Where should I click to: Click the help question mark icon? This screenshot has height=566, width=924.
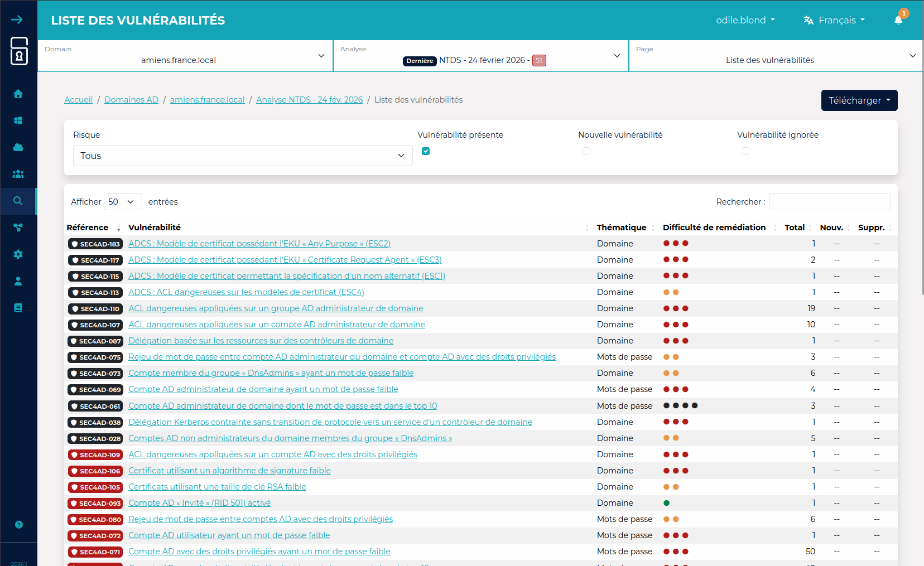tap(18, 525)
